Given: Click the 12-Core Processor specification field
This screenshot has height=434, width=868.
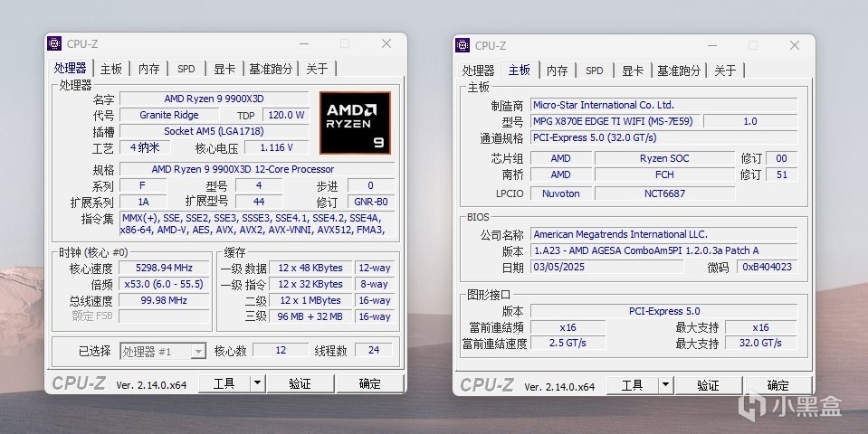Looking at the screenshot, I should coord(257,169).
